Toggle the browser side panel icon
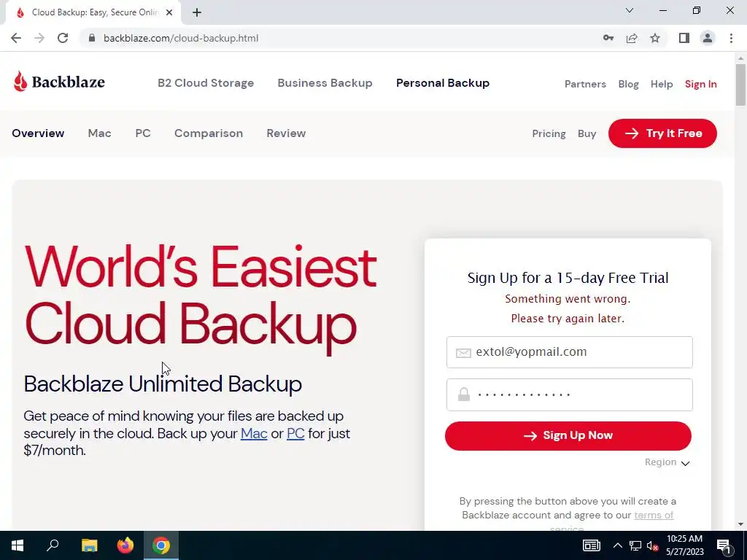 684,38
